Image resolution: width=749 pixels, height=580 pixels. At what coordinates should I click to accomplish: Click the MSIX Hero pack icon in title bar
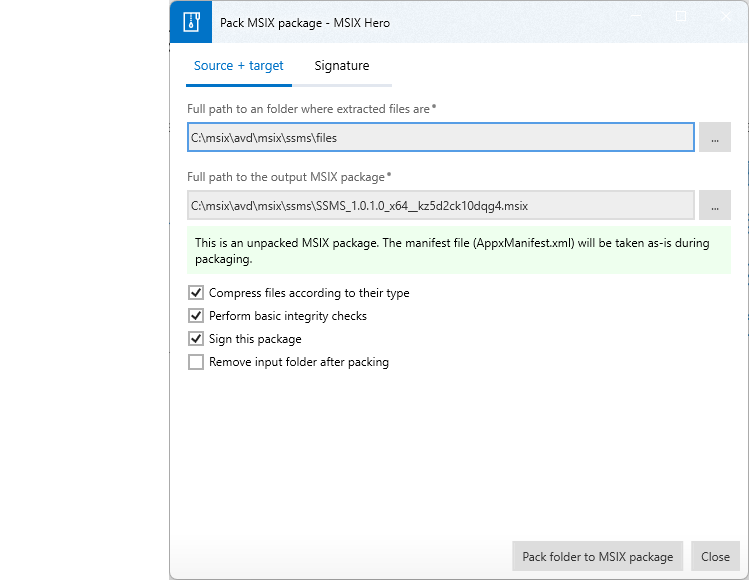[191, 22]
